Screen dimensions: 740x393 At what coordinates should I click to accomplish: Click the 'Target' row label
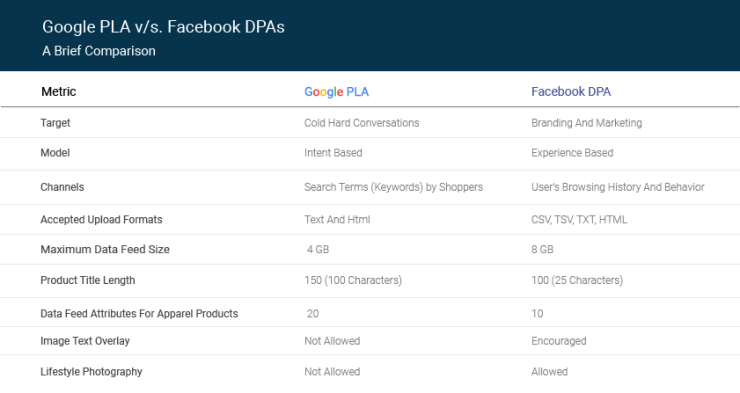[x=55, y=123]
